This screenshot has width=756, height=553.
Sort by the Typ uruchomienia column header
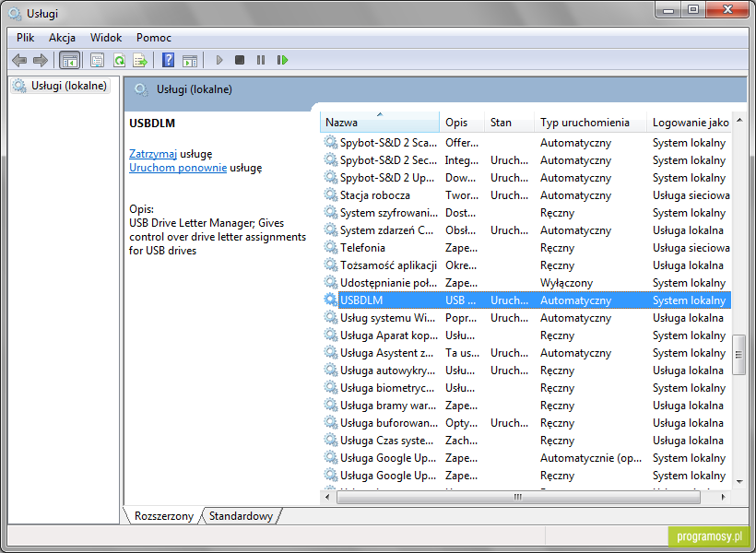coord(590,123)
